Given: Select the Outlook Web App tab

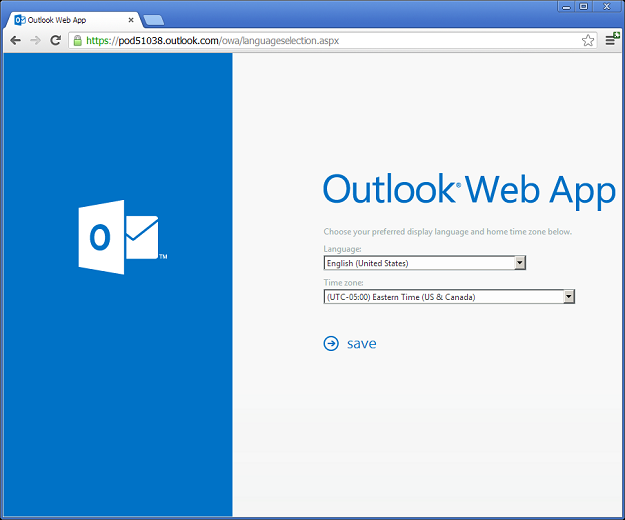Looking at the screenshot, I should point(72,20).
